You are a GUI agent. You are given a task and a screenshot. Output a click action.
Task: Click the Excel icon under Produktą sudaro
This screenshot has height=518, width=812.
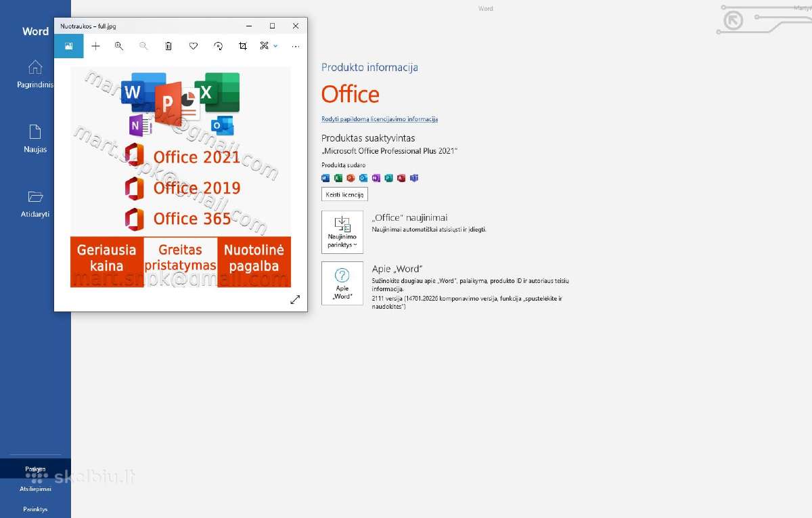click(x=338, y=178)
